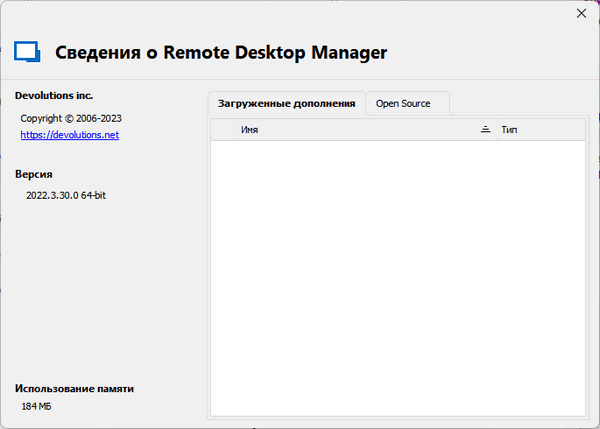Click the divider between Имя and Тип columns

coord(495,130)
